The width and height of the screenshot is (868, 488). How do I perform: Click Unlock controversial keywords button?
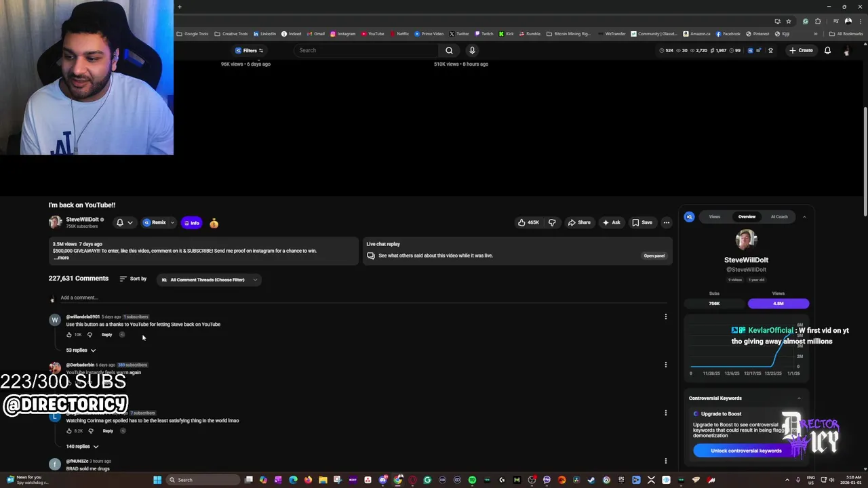pos(746,451)
